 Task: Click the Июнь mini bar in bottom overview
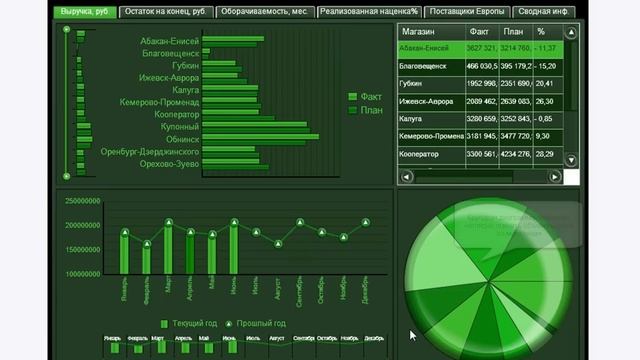(x=232, y=347)
